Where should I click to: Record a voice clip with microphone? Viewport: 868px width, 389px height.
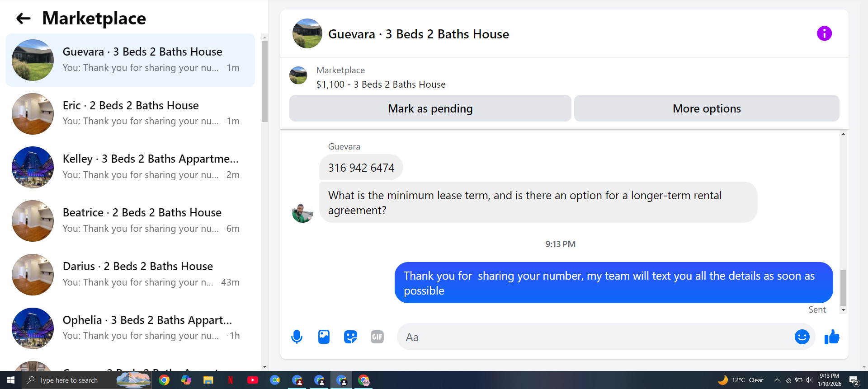coord(297,337)
